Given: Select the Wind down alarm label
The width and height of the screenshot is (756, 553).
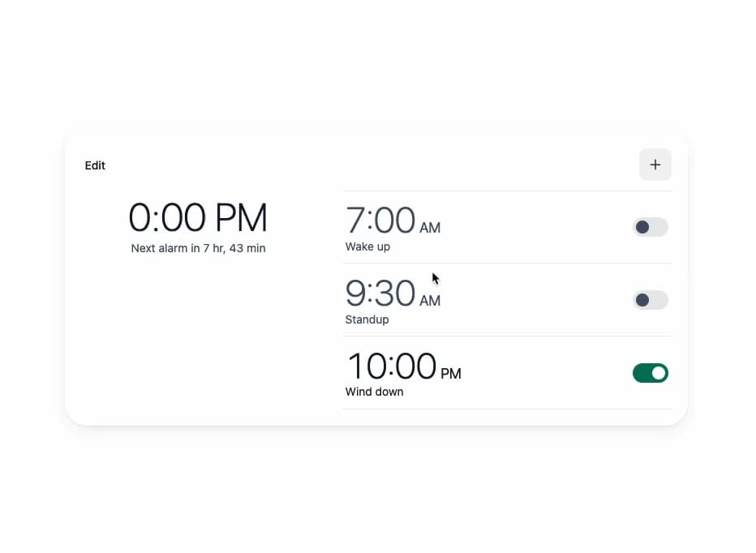Looking at the screenshot, I should (374, 392).
